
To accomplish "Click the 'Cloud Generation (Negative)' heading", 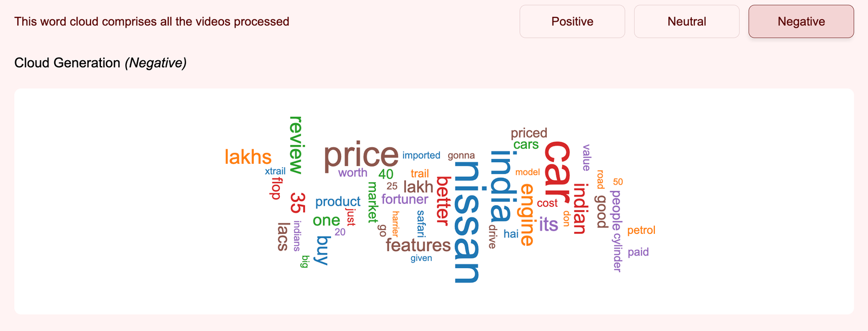I will (100, 63).
